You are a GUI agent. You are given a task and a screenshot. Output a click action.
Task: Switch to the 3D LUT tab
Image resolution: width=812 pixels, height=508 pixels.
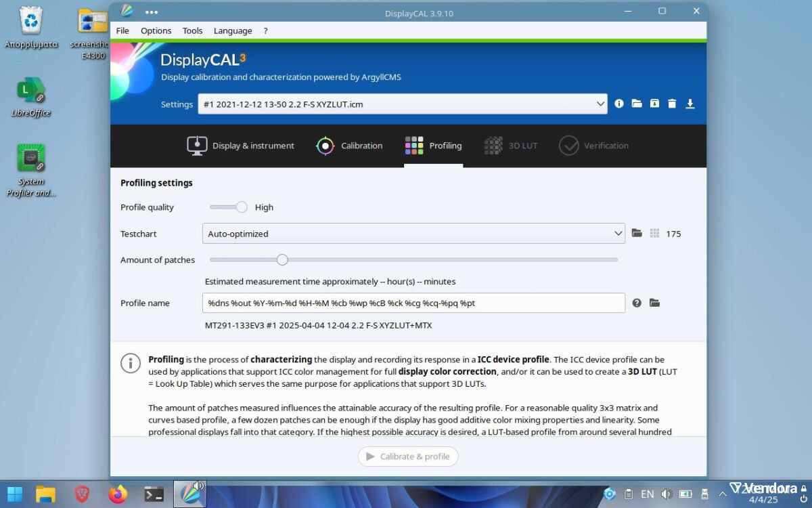511,146
